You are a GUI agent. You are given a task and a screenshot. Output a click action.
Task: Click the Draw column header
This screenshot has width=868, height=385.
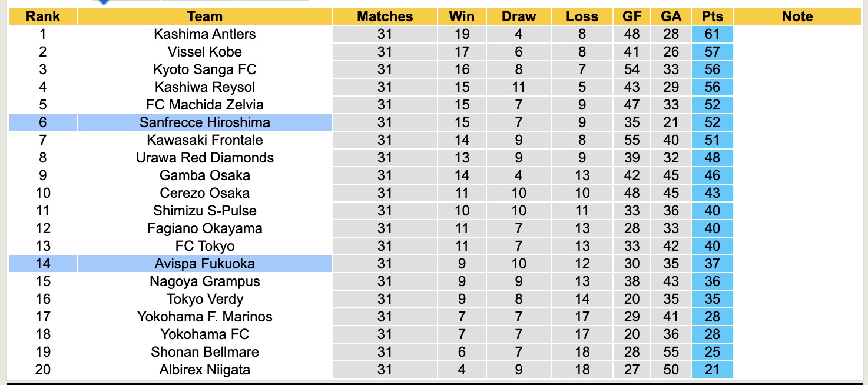point(519,16)
